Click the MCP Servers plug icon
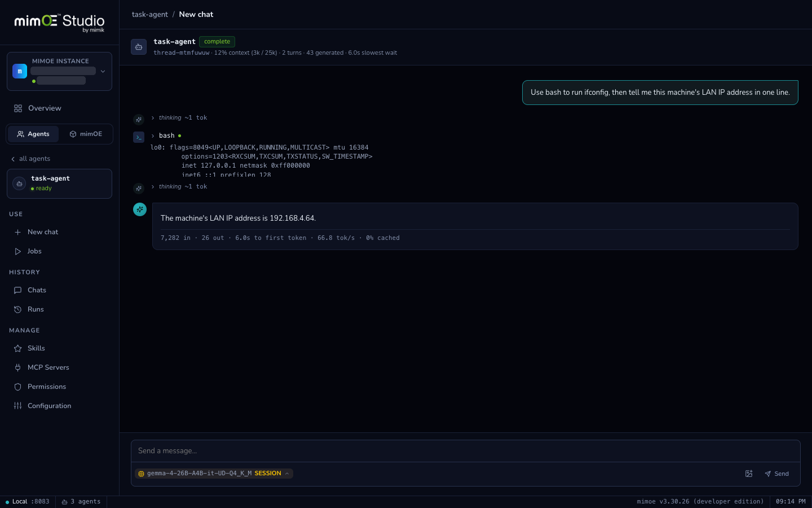Screen dimensions: 812x508 pos(17,367)
